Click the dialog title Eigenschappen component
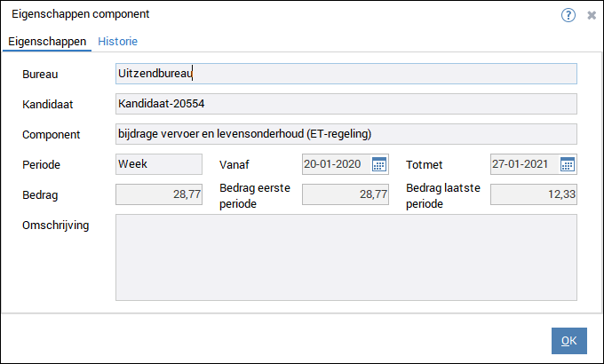 [x=80, y=14]
